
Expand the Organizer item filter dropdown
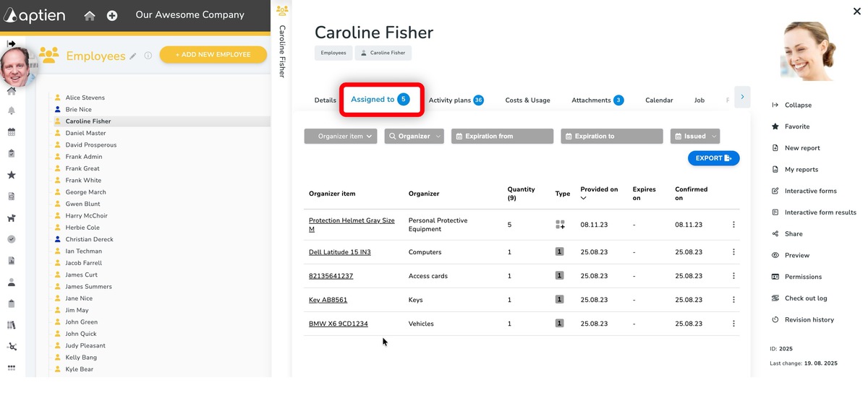[341, 136]
